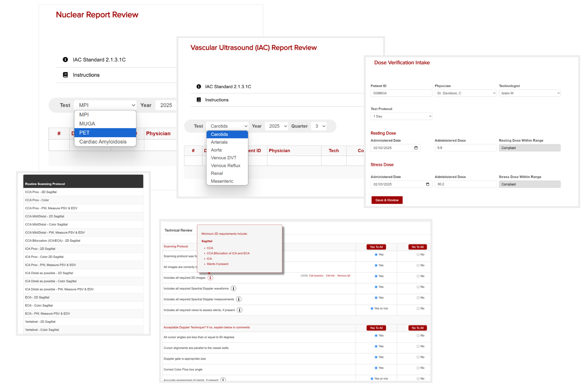588x391 pixels.
Task: Select Yes for Scanning protocol was followed row
Action: [376, 255]
